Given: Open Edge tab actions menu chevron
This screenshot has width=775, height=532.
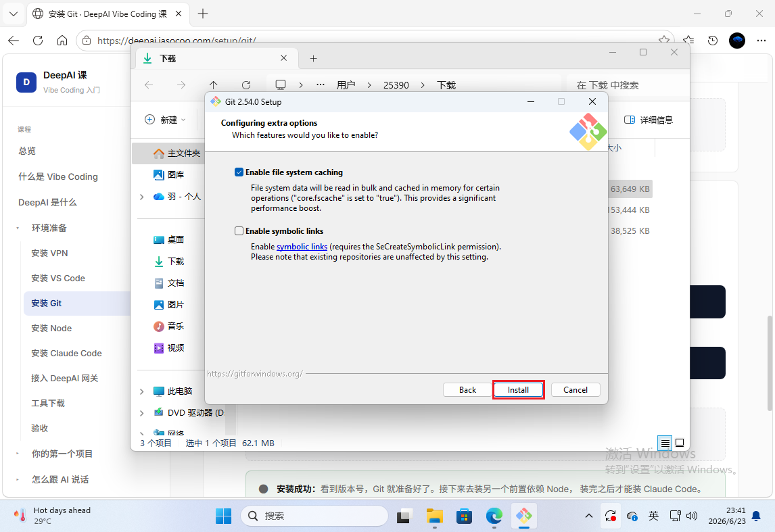Looking at the screenshot, I should coord(14,14).
